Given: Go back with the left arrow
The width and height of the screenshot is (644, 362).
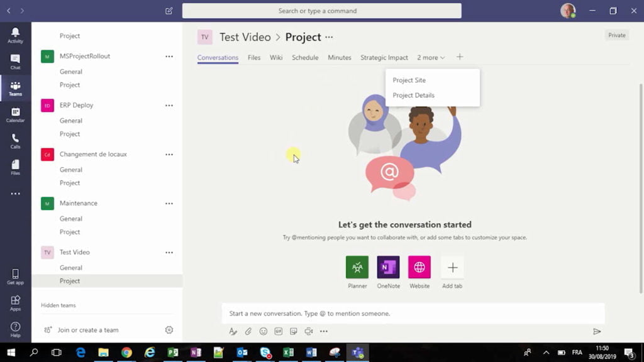Looking at the screenshot, I should tap(9, 11).
